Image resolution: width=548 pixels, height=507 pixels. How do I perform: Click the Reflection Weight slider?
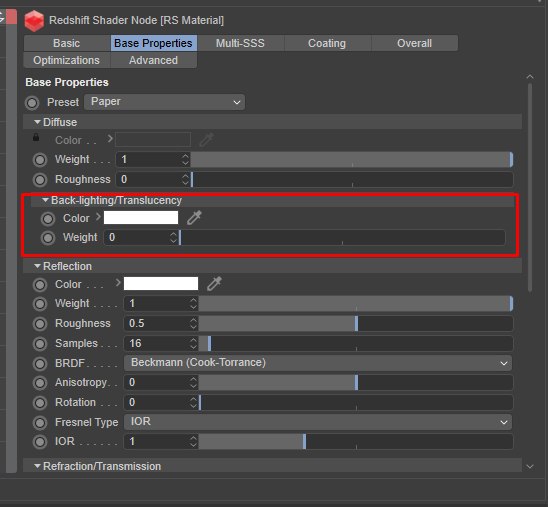coord(355,303)
